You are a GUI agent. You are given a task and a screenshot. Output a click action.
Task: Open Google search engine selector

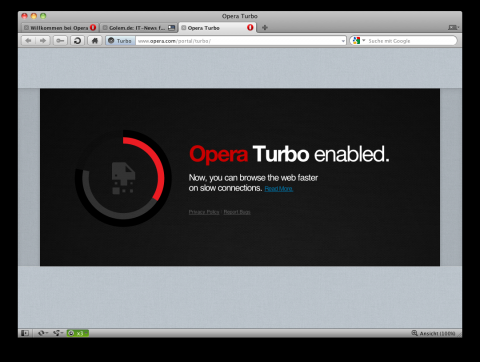(359, 41)
